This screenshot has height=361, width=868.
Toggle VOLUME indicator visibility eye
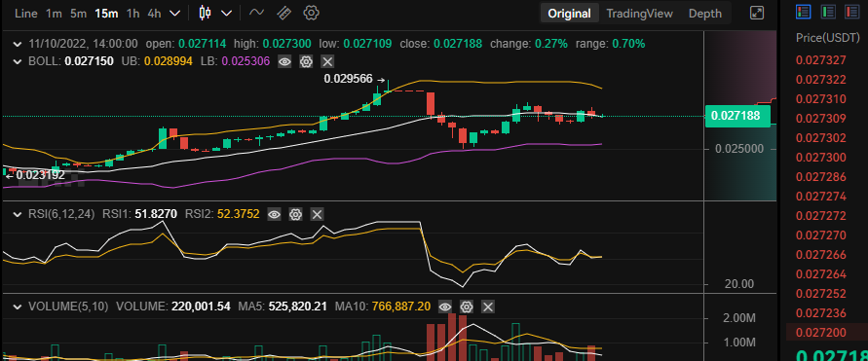[445, 307]
